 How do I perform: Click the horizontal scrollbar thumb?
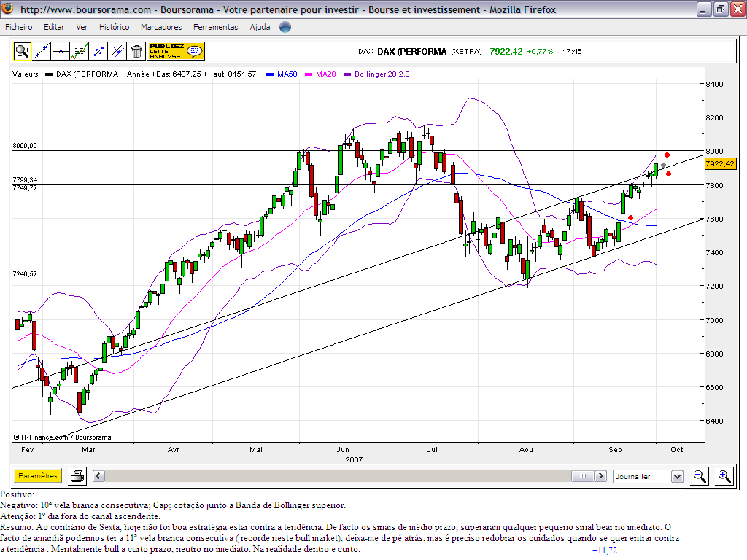(x=583, y=476)
